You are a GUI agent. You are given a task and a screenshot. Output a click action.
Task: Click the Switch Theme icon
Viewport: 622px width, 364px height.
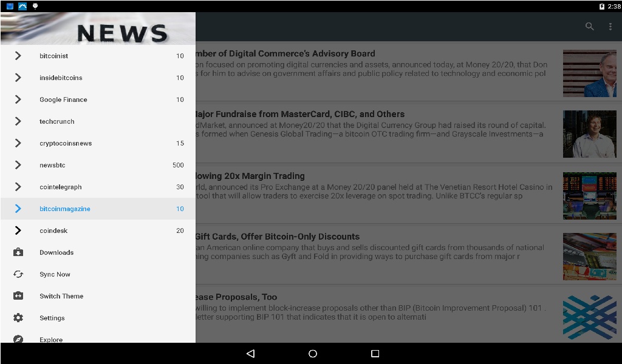[18, 296]
